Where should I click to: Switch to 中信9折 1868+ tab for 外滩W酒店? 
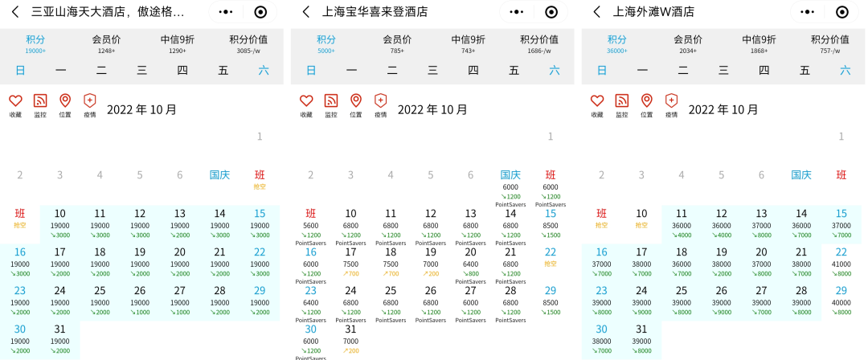point(759,43)
